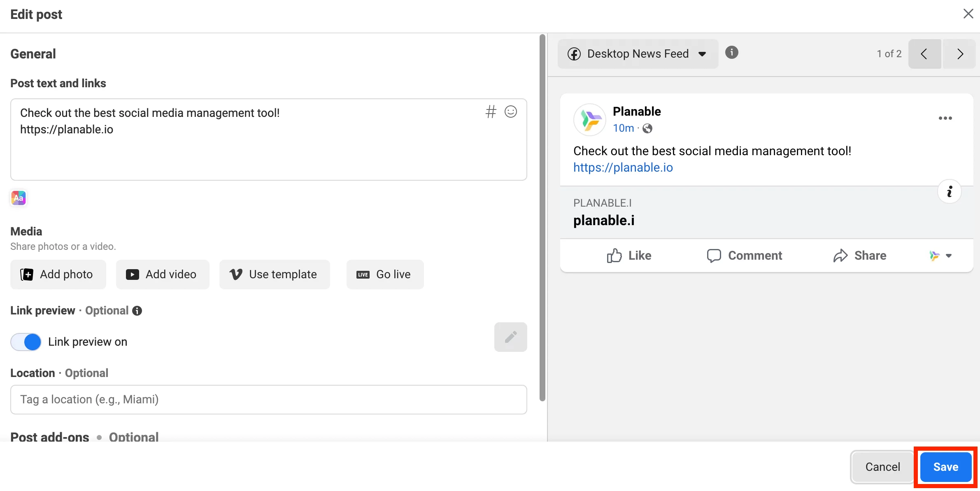This screenshot has height=491, width=980.
Task: Edit link preview with the pencil icon
Action: tap(510, 337)
